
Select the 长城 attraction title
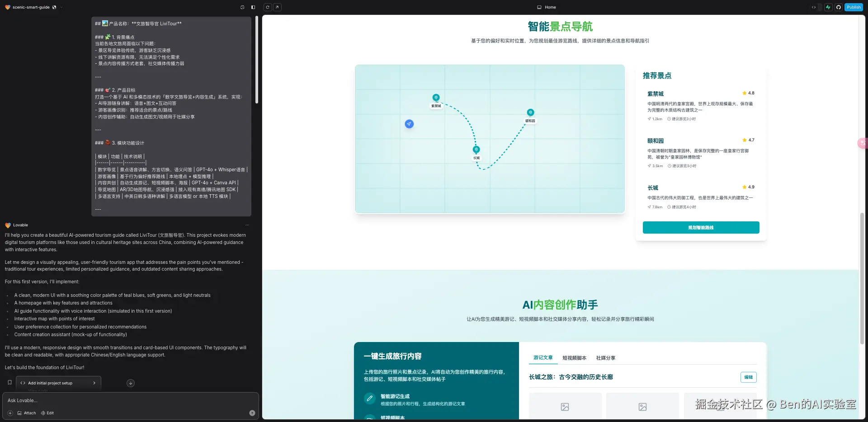click(653, 188)
